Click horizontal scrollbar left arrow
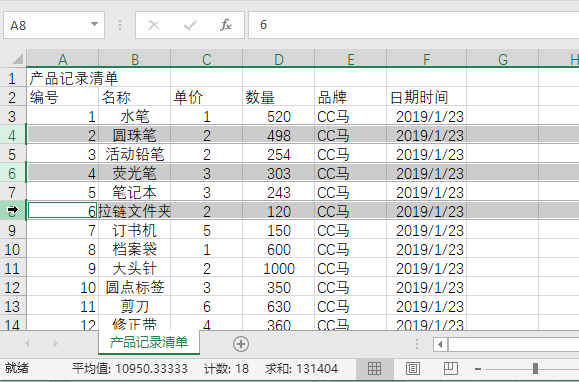 point(440,345)
